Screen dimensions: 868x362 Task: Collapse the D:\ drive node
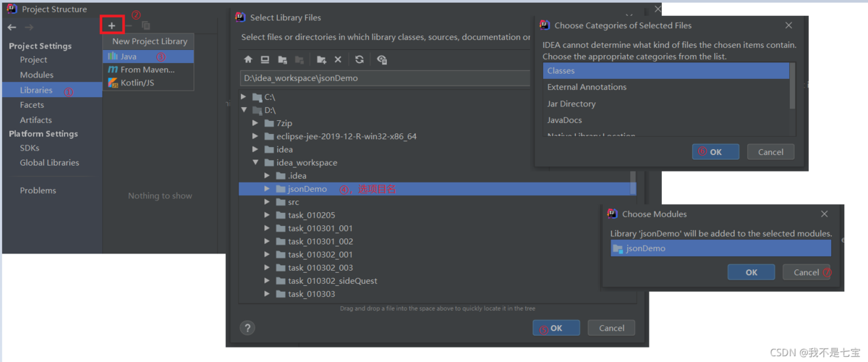[x=244, y=110]
